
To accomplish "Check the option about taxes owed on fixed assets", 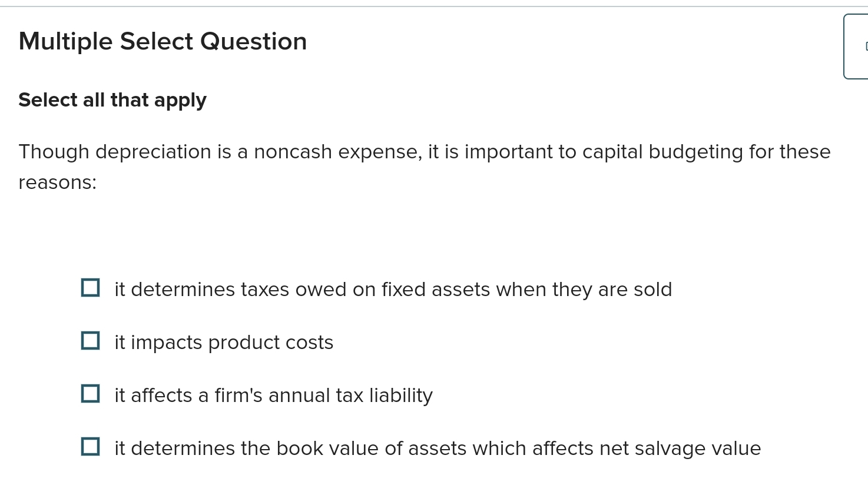I will 90,288.
